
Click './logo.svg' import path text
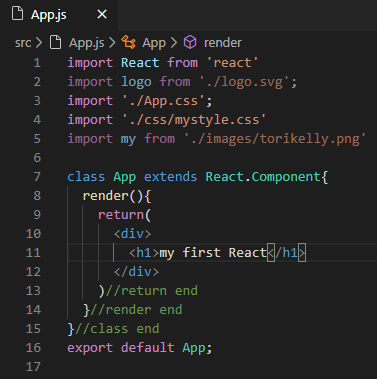(244, 82)
